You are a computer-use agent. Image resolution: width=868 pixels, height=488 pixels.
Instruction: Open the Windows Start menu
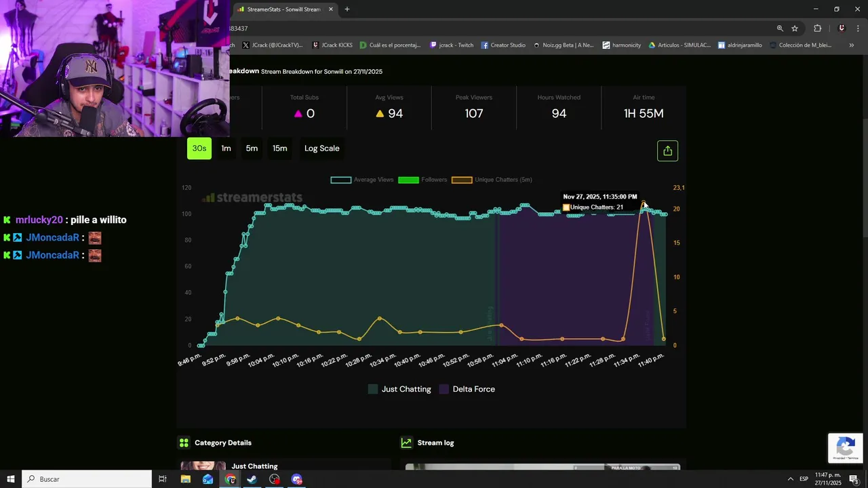point(11,479)
